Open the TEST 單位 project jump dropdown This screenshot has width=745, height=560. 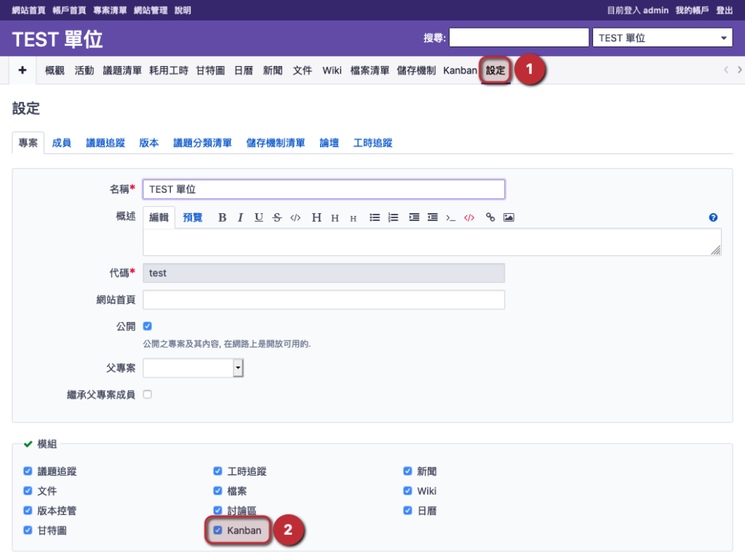tap(662, 38)
